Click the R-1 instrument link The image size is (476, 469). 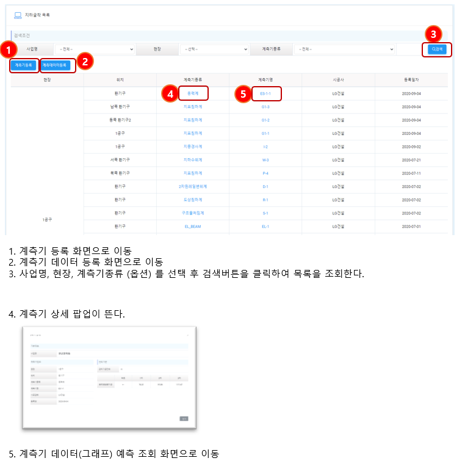[x=265, y=200]
